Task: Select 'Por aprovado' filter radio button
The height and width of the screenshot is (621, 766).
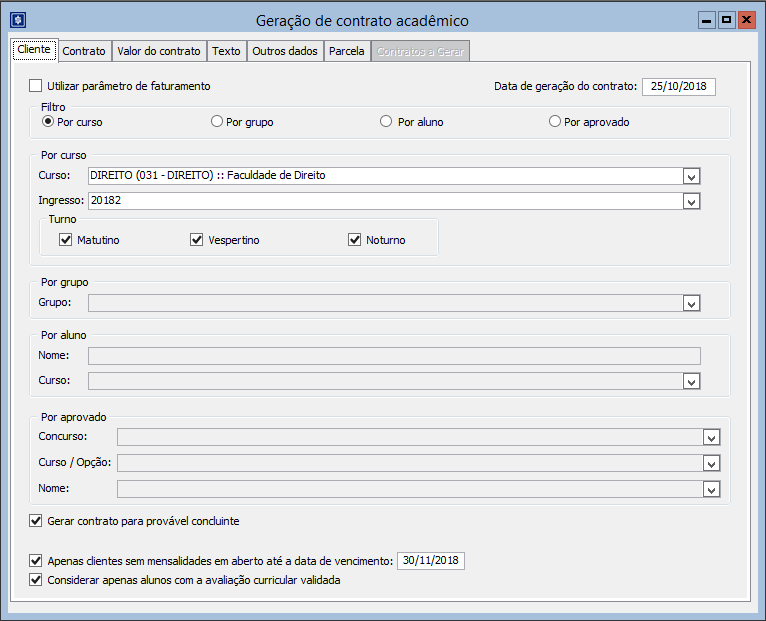Action: [x=555, y=122]
